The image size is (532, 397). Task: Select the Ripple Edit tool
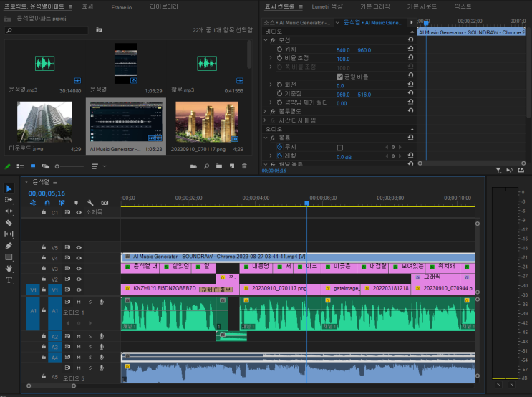coord(9,211)
